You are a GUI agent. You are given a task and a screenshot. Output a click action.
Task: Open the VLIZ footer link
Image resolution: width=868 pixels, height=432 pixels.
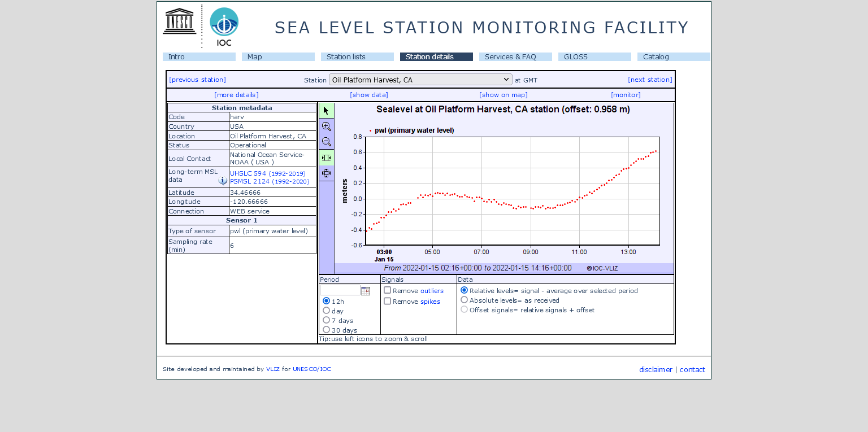point(273,369)
